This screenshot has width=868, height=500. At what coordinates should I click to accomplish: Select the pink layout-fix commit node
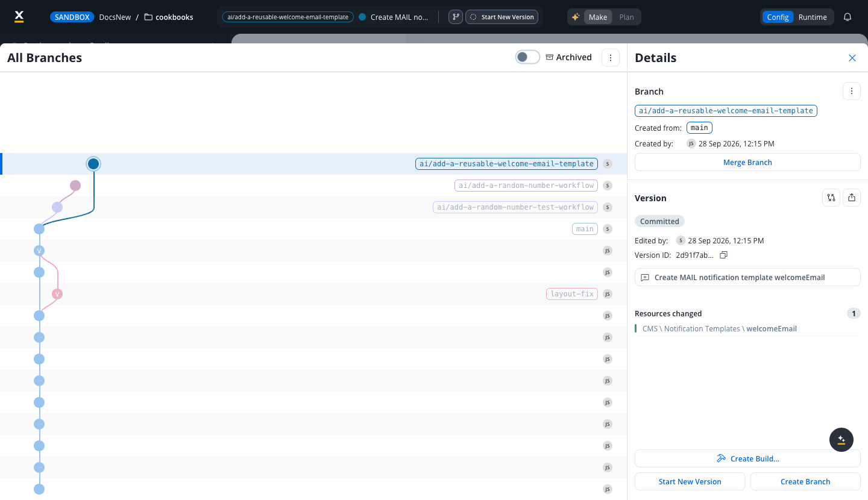click(57, 294)
